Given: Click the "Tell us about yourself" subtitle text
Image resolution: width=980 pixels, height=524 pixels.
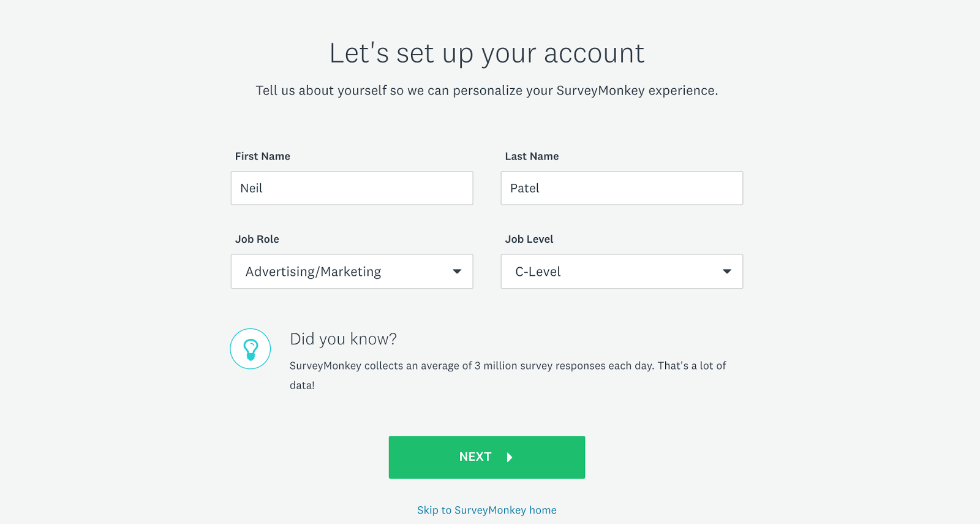Looking at the screenshot, I should click(x=487, y=91).
